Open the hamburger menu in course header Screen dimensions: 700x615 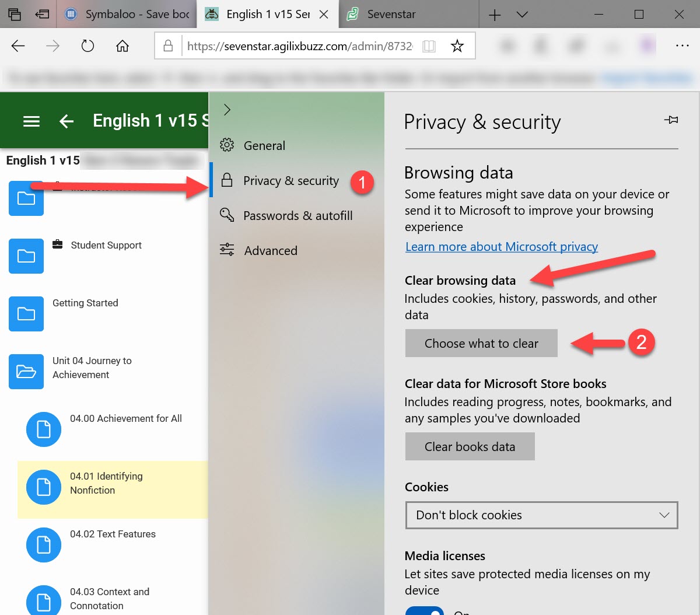tap(32, 121)
